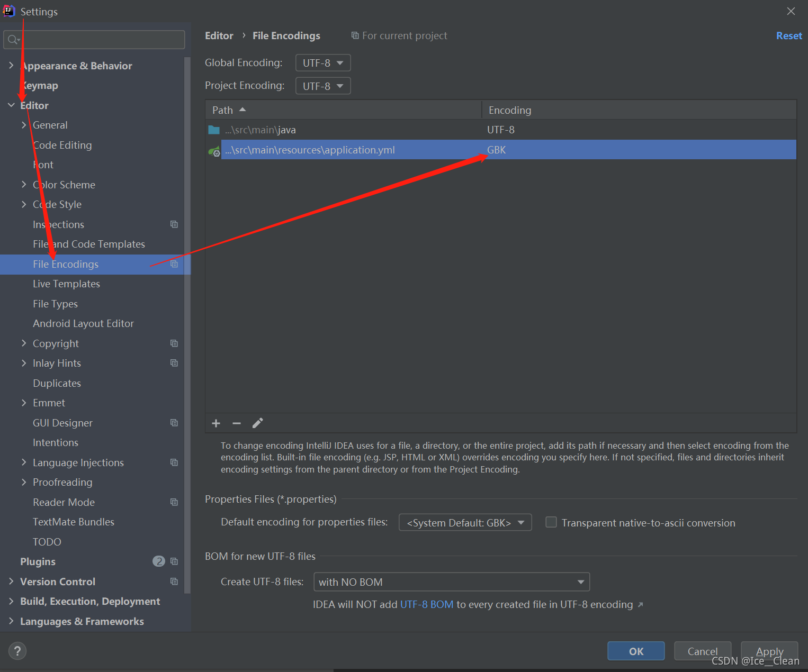Click project-level icon beside Version Control
Viewport: 808px width, 672px height.
click(174, 582)
